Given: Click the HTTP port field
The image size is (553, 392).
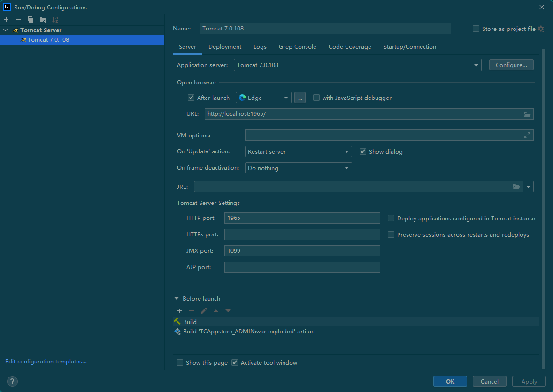Looking at the screenshot, I should tap(302, 218).
